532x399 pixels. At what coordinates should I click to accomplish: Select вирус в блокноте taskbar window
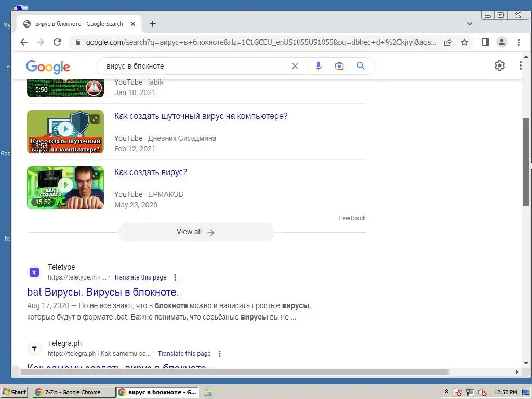[x=157, y=392]
